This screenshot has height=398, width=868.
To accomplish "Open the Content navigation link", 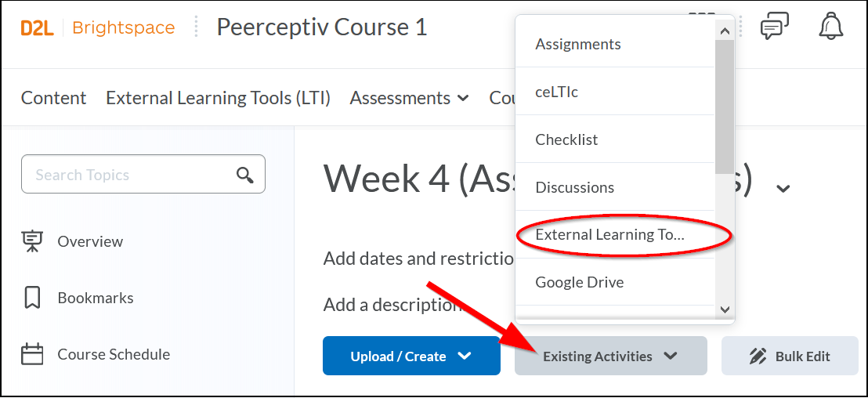I will pos(53,98).
